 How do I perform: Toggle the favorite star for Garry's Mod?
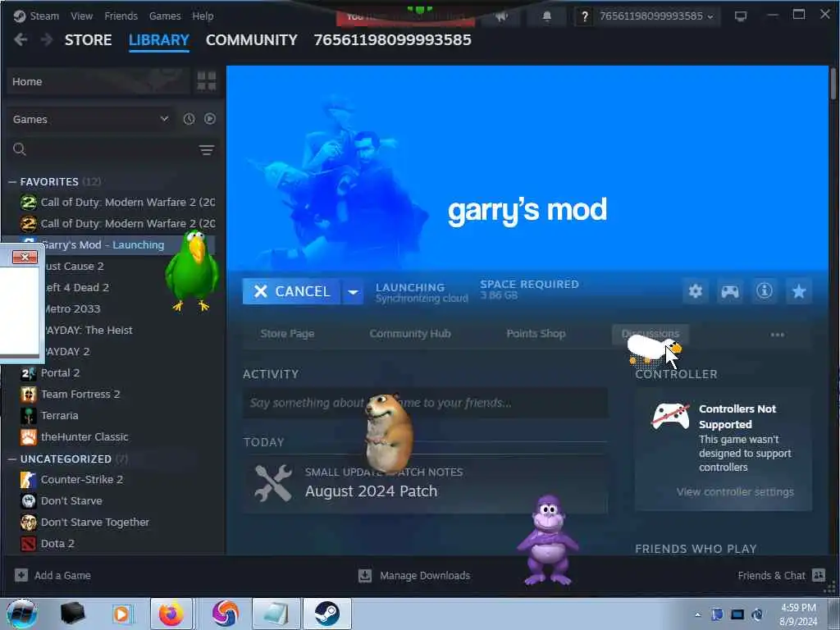pos(799,291)
